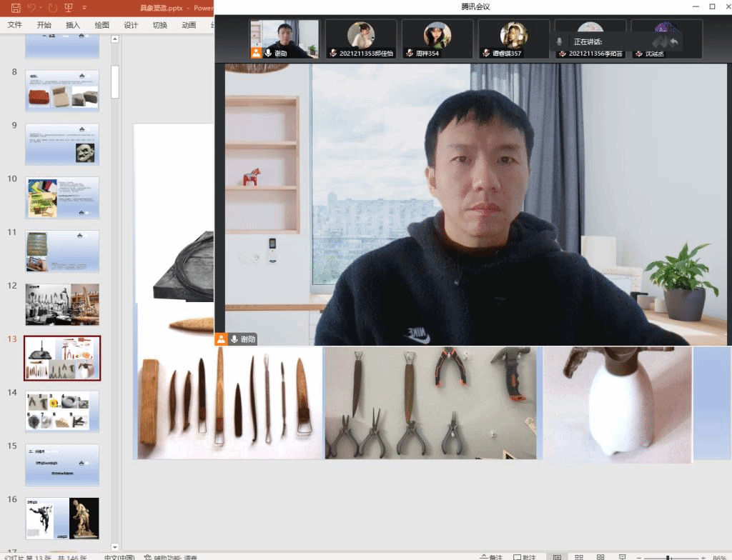732x560 pixels.
Task: Start slideshow from beginning via the quick access icon
Action: click(69, 8)
